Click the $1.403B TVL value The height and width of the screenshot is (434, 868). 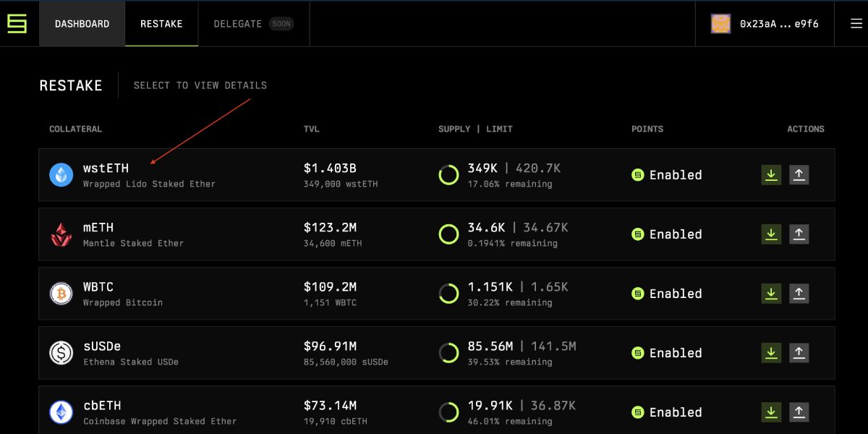pyautogui.click(x=330, y=168)
